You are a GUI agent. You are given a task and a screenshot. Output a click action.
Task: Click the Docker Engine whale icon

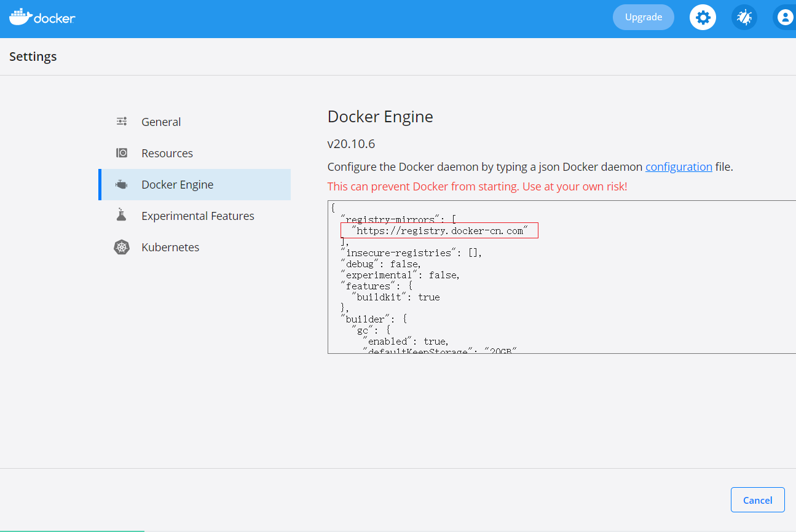click(122, 184)
